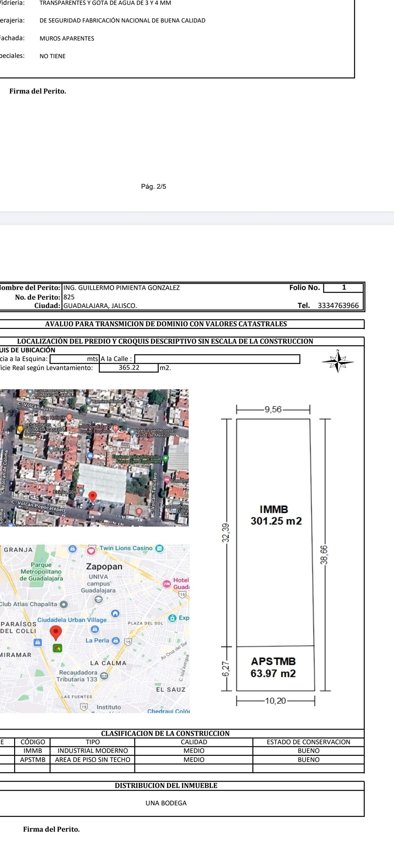Viewport: 394px width, 868px height.
Task: Select the Twin Lions Casino icon
Action: [x=159, y=548]
